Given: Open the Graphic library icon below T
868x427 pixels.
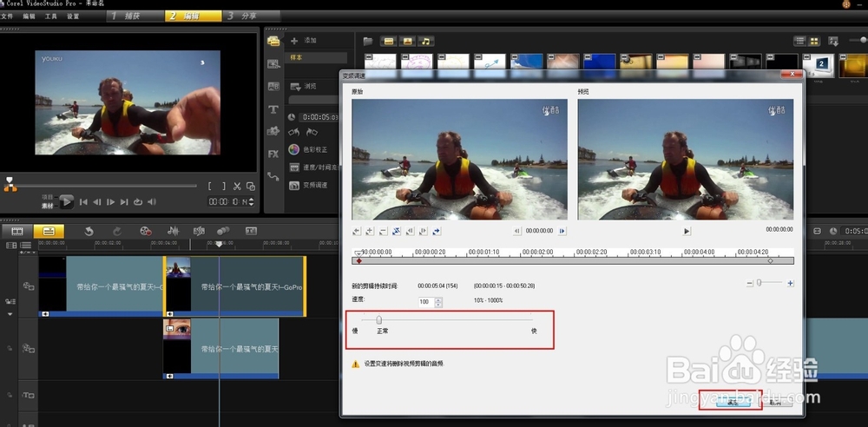Looking at the screenshot, I should point(273,131).
